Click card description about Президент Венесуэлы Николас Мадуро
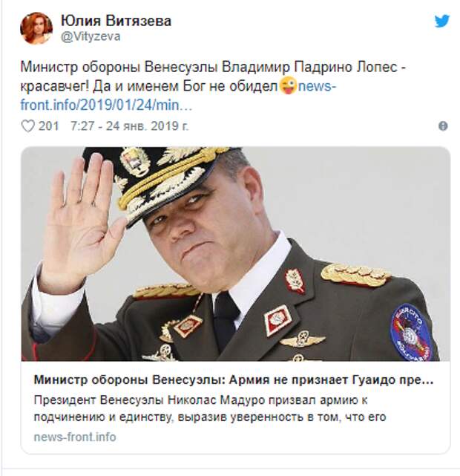Image resolution: width=460 pixels, height=476 pixels. pos(209,408)
